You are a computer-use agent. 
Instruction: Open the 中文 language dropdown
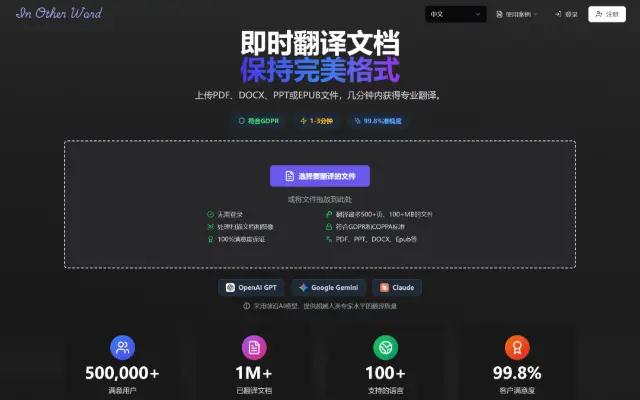[x=456, y=14]
